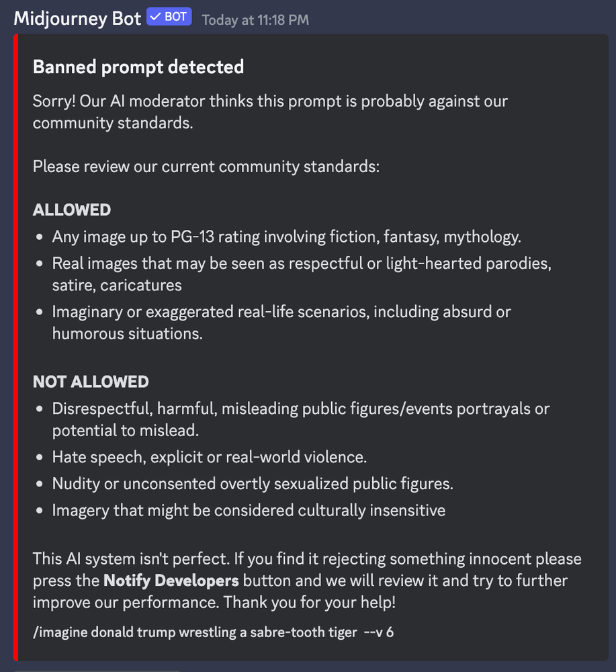Click the Midjourney Bot username

tap(77, 18)
